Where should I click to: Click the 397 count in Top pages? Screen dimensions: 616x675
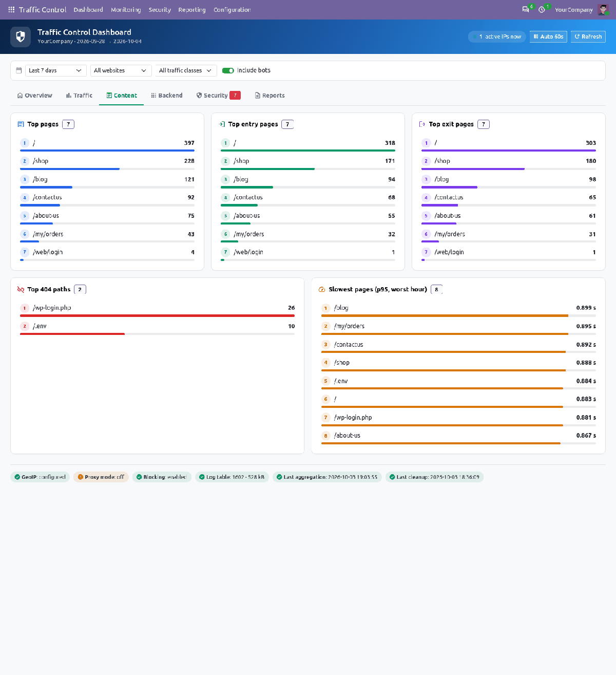(x=189, y=143)
